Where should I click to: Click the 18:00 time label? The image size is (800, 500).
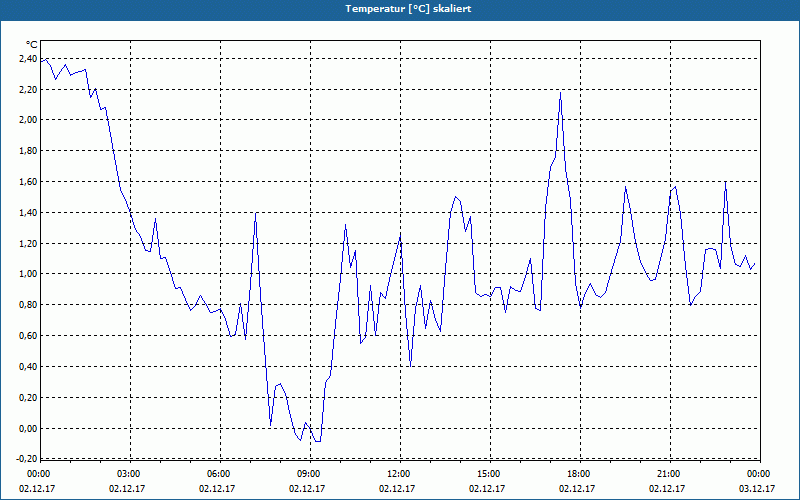click(577, 474)
